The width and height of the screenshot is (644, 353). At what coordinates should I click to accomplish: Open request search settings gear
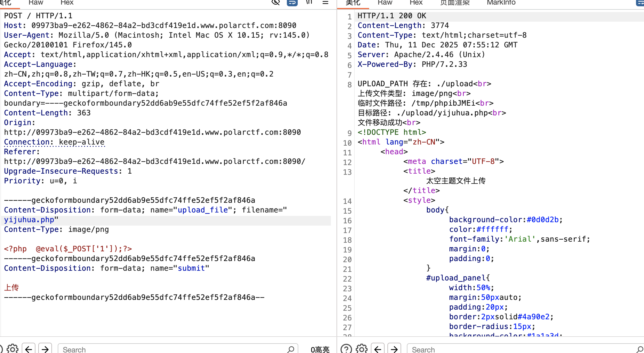point(13,349)
